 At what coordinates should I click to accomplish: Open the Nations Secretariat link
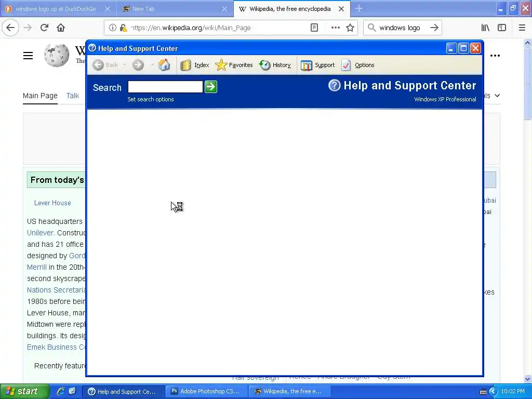[x=56, y=290]
